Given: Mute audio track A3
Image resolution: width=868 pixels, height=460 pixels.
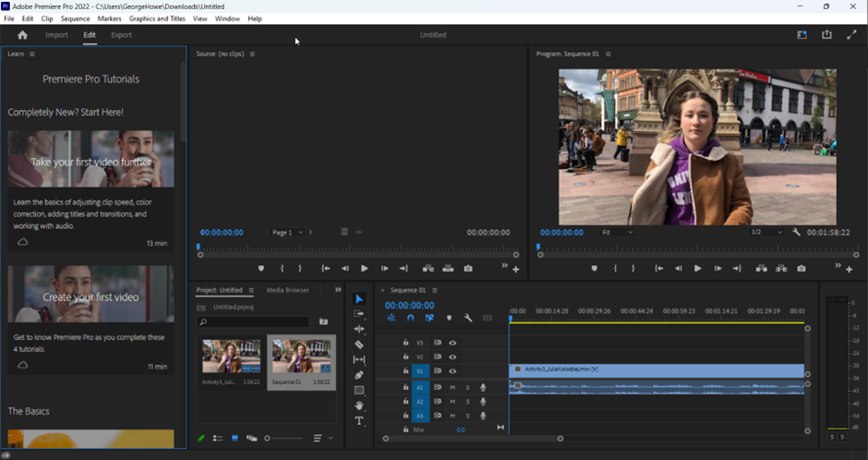Looking at the screenshot, I should pos(452,416).
